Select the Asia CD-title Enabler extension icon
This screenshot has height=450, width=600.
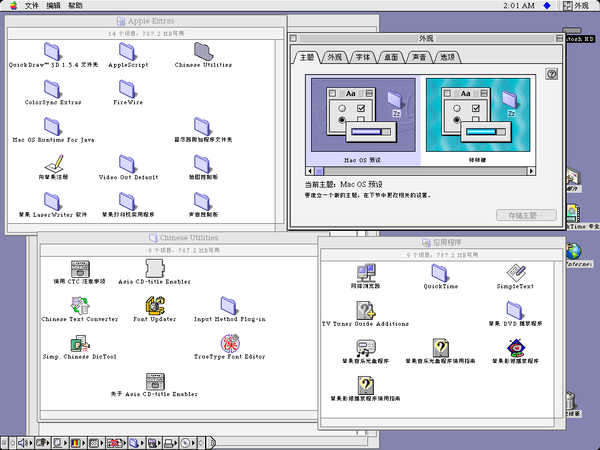(155, 268)
